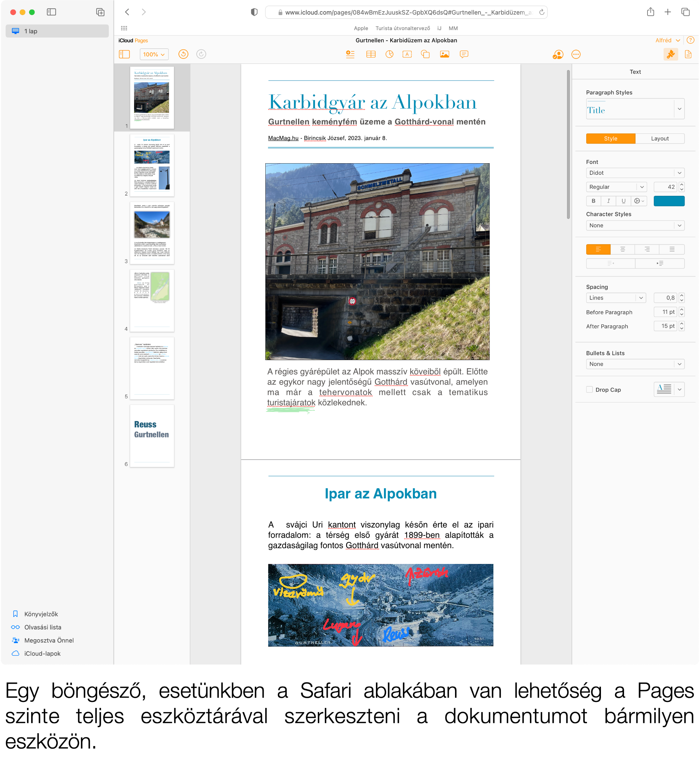Select center text alignment

622,249
